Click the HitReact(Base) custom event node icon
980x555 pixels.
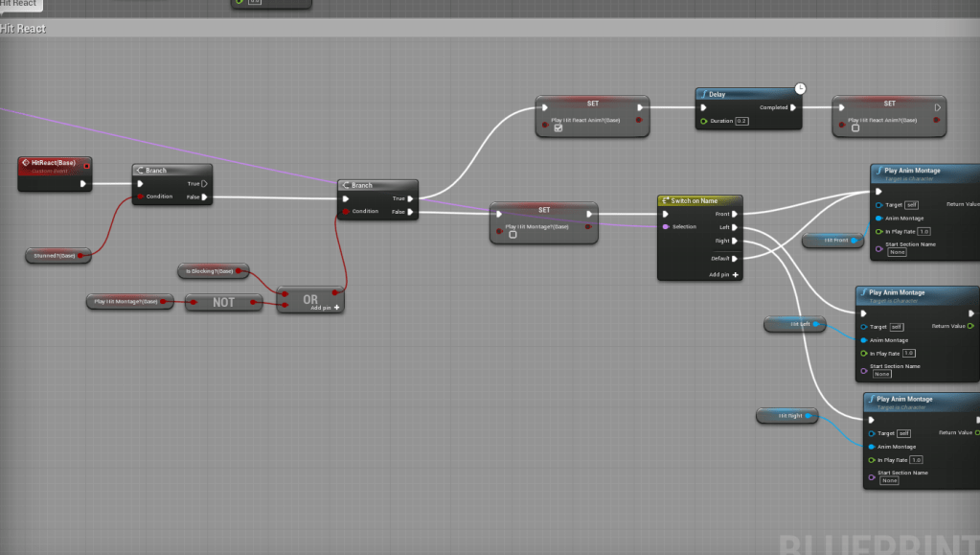click(x=26, y=163)
